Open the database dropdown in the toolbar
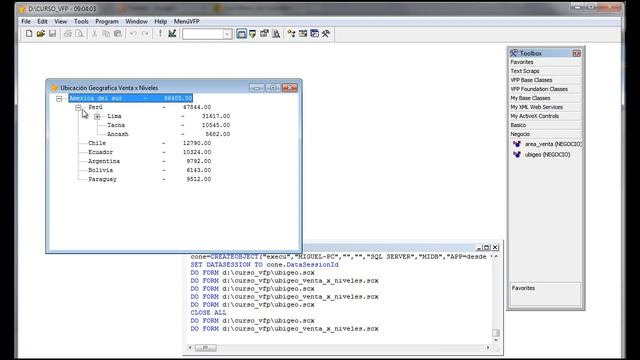 coord(227,34)
